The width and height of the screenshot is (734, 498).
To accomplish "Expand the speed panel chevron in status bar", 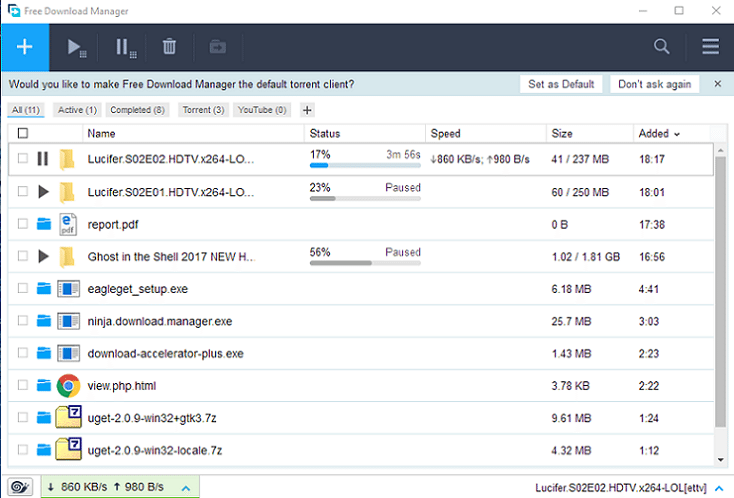I will pyautogui.click(x=186, y=488).
